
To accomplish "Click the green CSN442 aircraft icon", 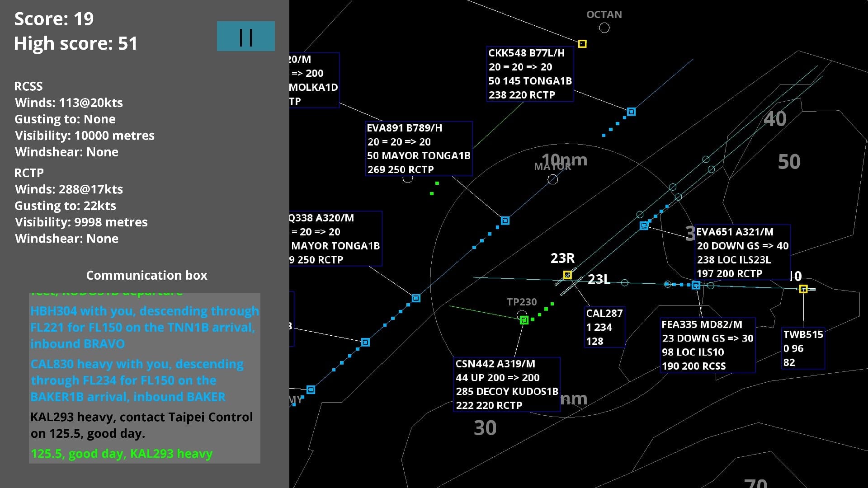I will pos(524,320).
